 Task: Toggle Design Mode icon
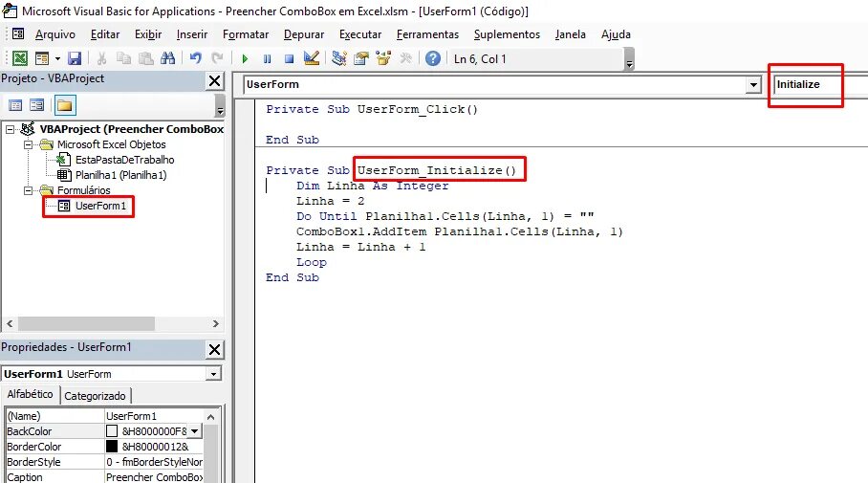[312, 58]
